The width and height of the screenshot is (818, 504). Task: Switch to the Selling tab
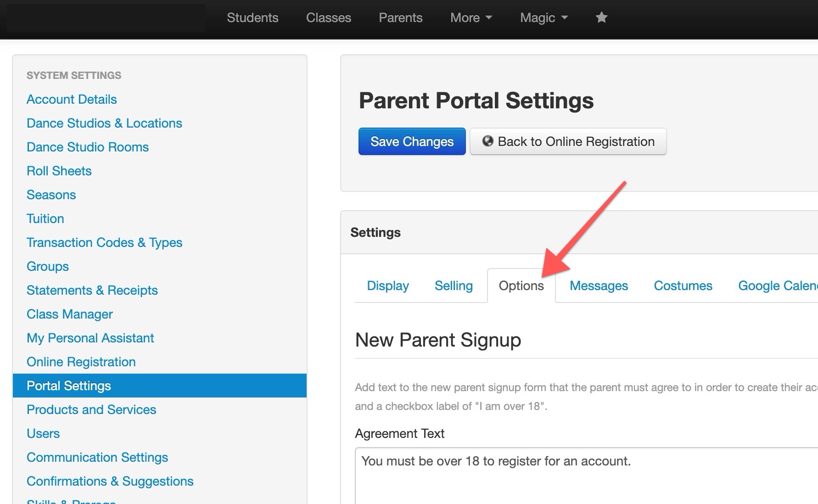[454, 286]
